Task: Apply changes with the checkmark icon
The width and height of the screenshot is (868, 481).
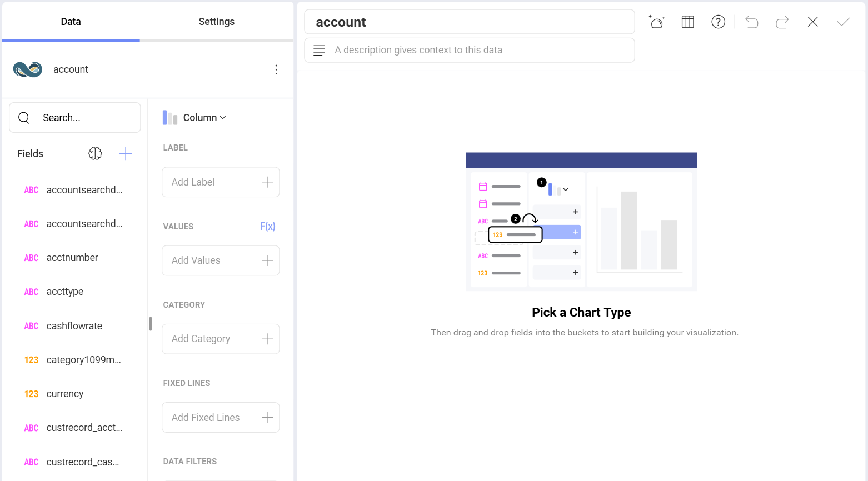Action: click(843, 22)
